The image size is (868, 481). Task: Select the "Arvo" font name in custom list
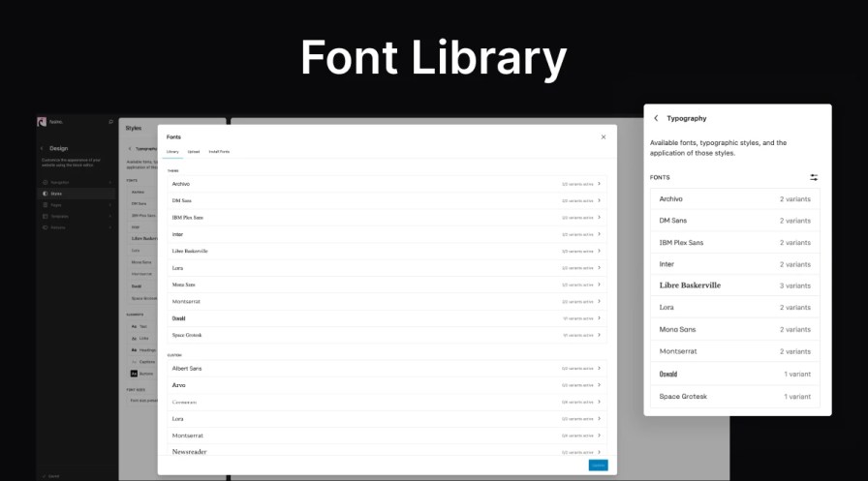tap(178, 385)
